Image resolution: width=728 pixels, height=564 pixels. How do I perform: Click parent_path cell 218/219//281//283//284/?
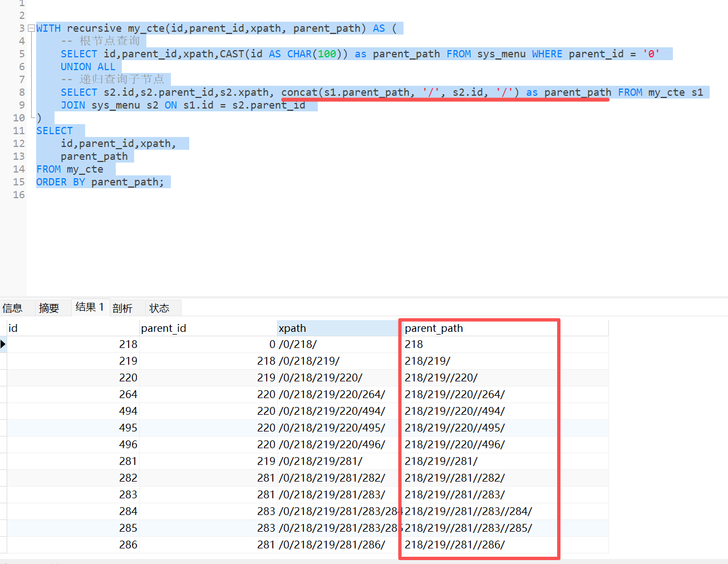[505, 511]
